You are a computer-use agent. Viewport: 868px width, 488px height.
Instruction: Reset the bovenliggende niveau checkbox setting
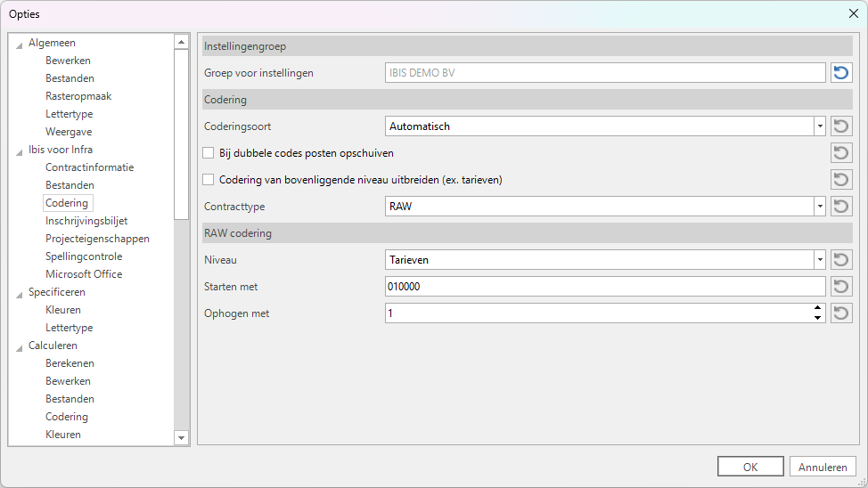tap(841, 180)
